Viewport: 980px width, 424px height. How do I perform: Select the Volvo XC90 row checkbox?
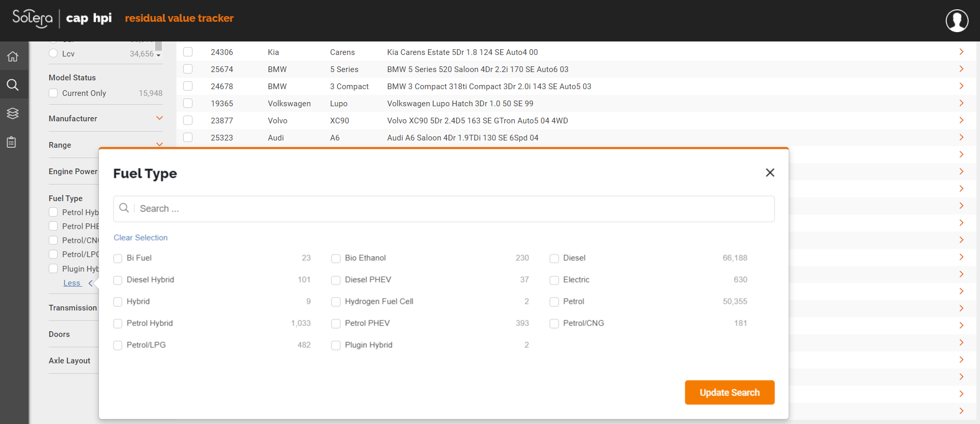pyautogui.click(x=188, y=120)
